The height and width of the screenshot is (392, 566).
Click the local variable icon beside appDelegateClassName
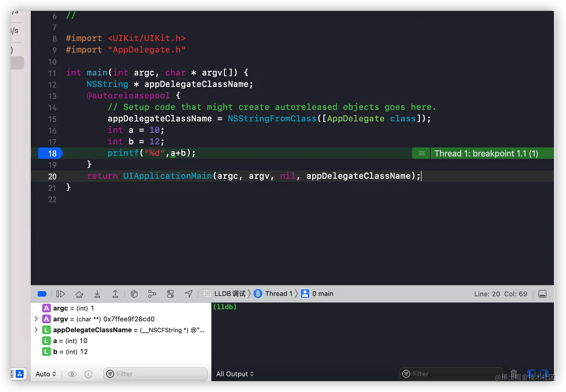pos(46,330)
